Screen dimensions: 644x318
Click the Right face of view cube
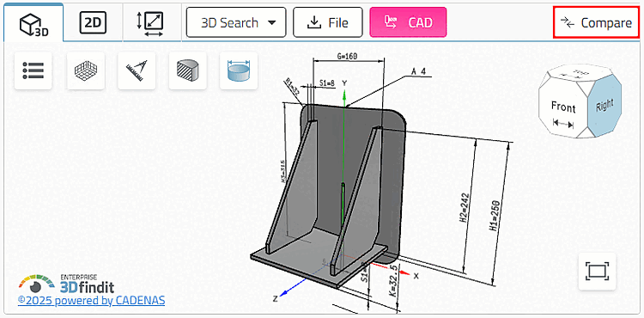pos(605,106)
